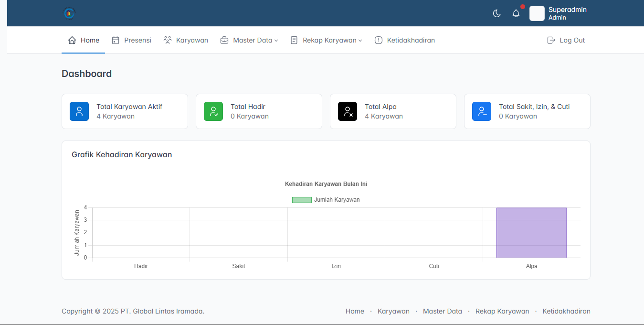Screen dimensions: 644x325
Task: Click the Presensi calendar icon
Action: click(x=116, y=40)
